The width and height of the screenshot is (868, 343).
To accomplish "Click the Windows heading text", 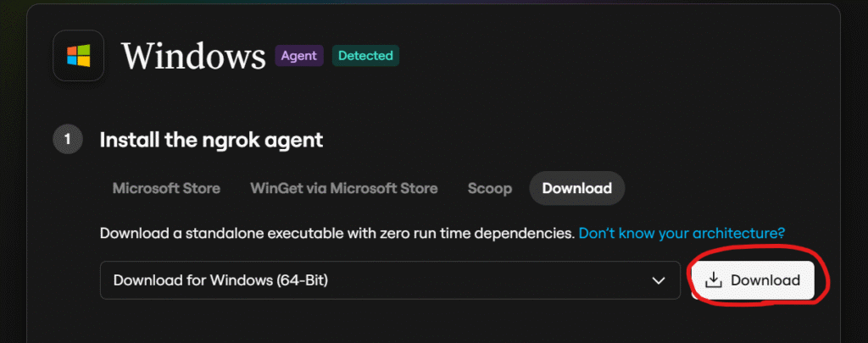I will tap(194, 56).
